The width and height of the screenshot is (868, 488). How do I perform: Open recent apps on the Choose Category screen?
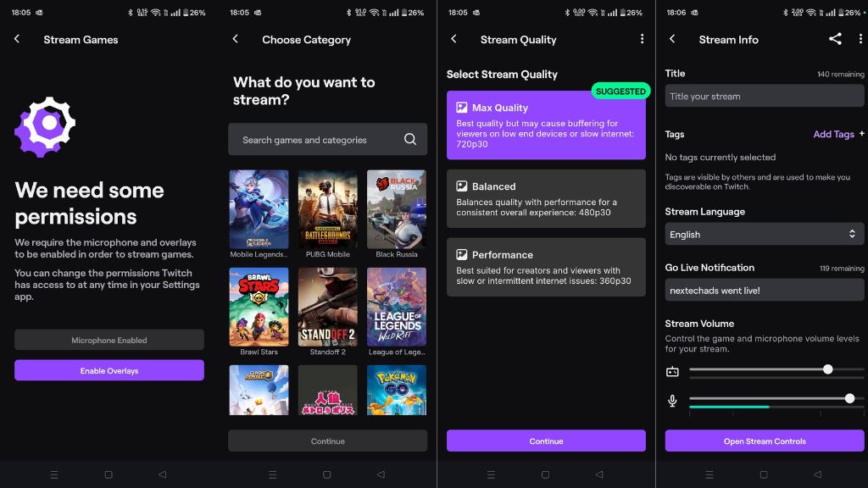point(272,474)
